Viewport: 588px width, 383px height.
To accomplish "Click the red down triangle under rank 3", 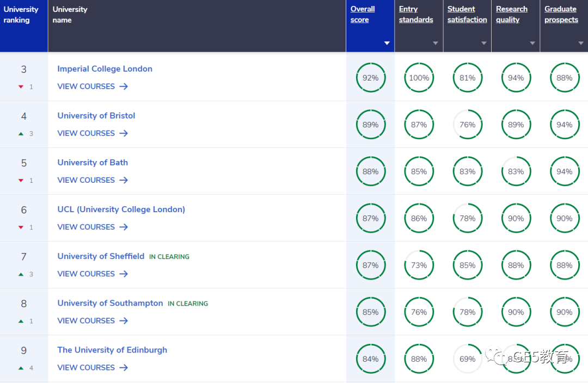I will 21,87.
